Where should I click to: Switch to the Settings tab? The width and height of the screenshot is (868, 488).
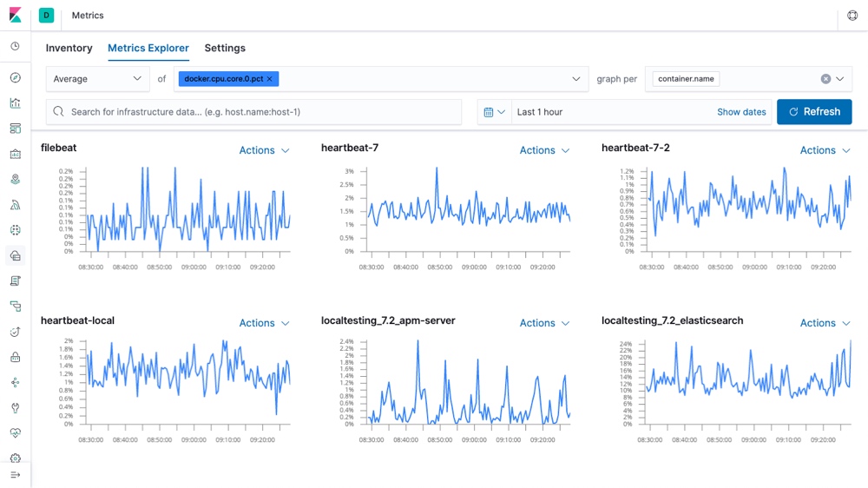(x=225, y=49)
